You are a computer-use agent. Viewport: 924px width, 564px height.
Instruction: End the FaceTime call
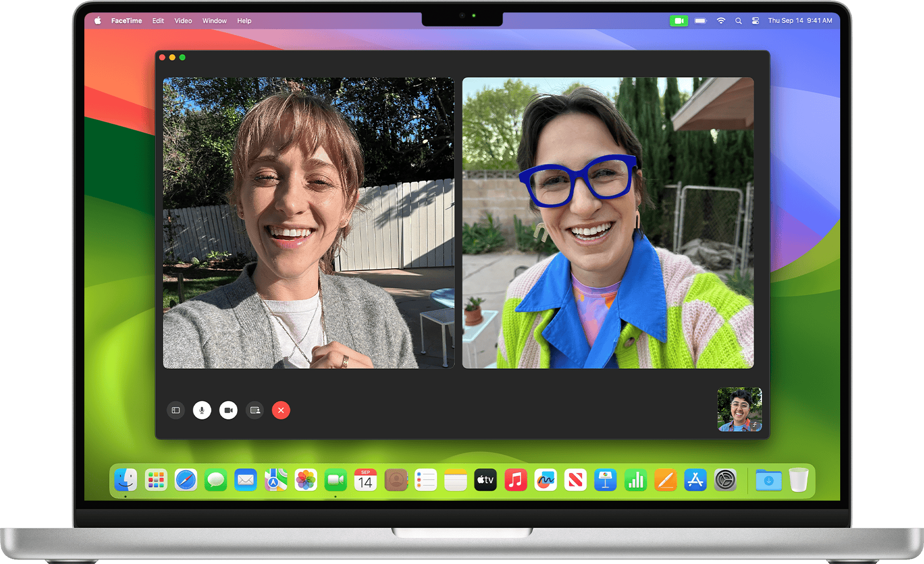pyautogui.click(x=281, y=410)
